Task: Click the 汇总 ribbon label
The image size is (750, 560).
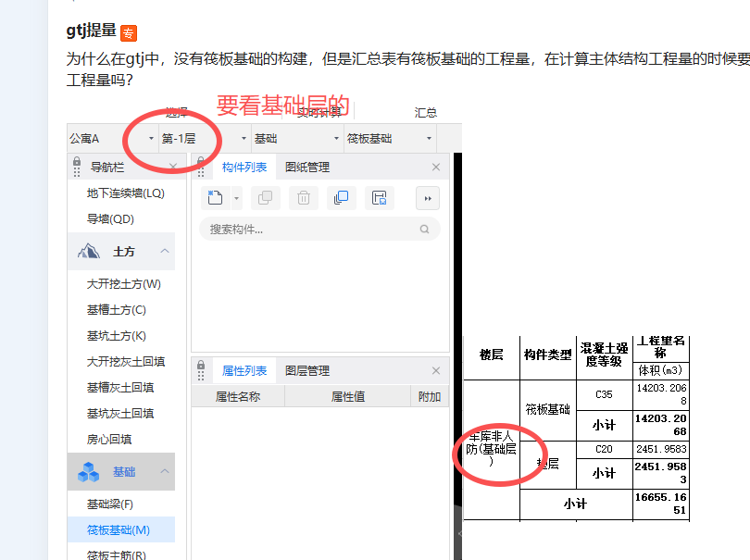Action: (425, 113)
